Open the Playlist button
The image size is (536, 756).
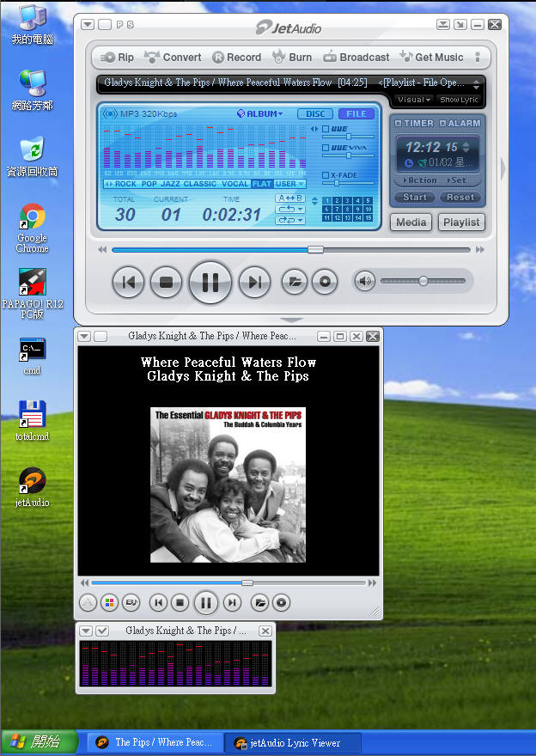pyautogui.click(x=461, y=223)
